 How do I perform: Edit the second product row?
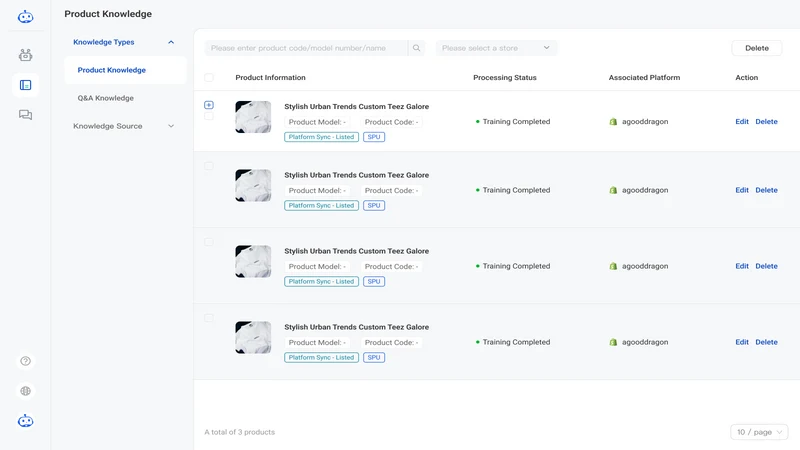click(x=742, y=190)
